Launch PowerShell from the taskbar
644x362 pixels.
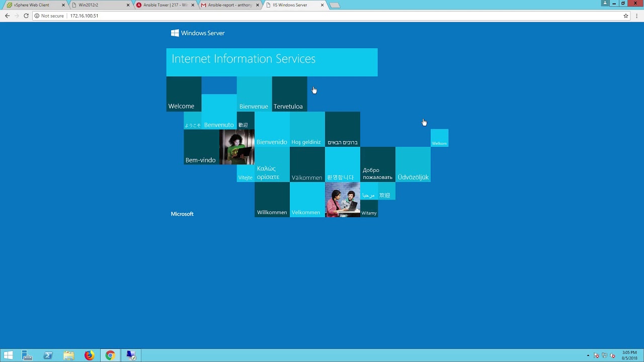click(x=48, y=355)
